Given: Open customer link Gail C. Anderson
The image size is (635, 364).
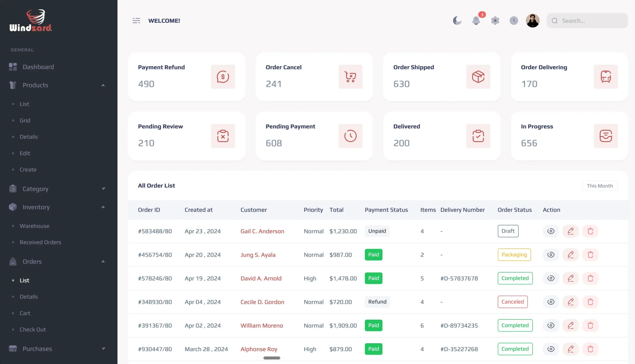Looking at the screenshot, I should [262, 231].
